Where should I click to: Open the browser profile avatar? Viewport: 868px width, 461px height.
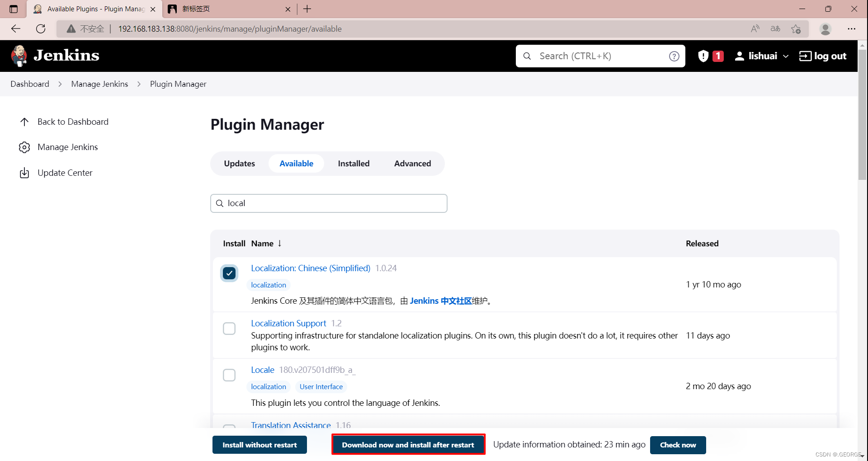[x=826, y=29]
